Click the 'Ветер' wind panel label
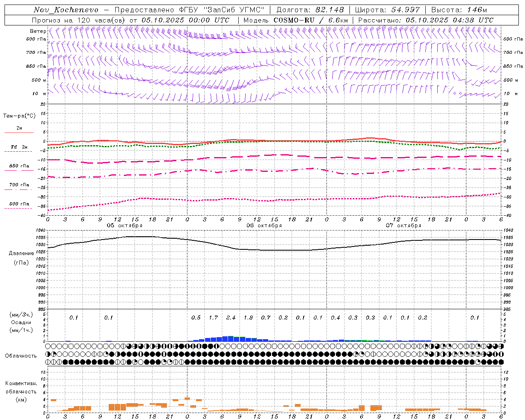The image size is (525, 420). [38, 31]
